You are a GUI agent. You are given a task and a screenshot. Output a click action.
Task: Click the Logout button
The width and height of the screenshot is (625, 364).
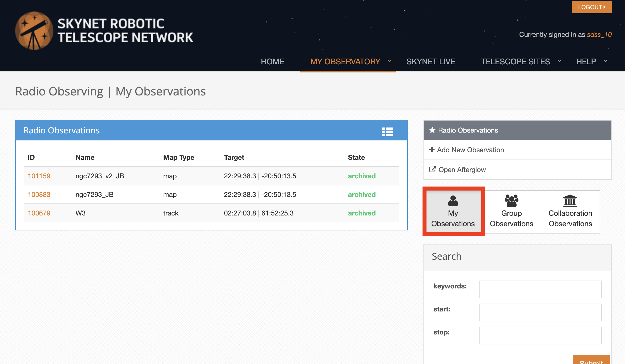point(592,7)
